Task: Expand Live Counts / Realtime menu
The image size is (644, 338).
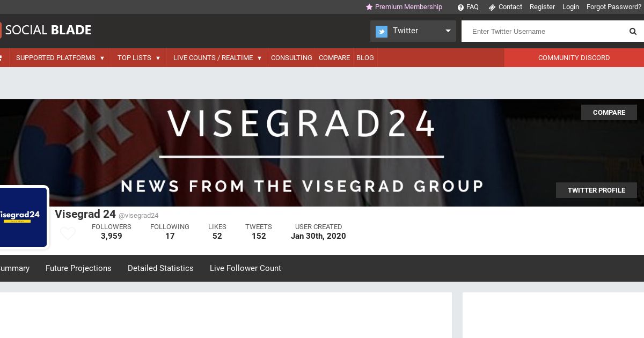Action: 217,58
